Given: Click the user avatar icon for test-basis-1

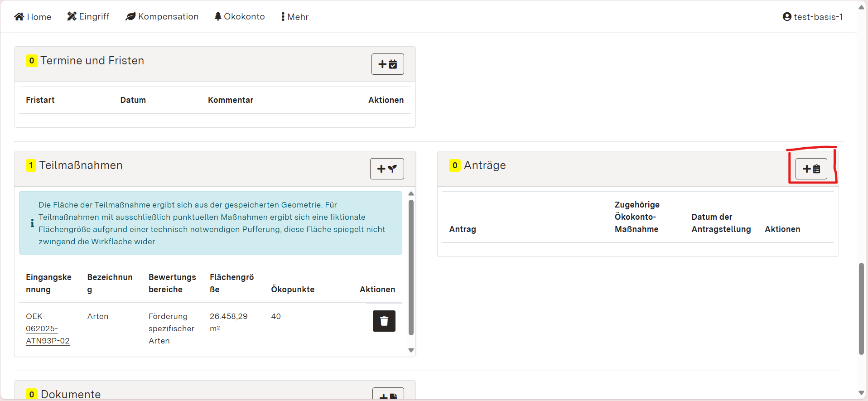Looking at the screenshot, I should coord(787,17).
